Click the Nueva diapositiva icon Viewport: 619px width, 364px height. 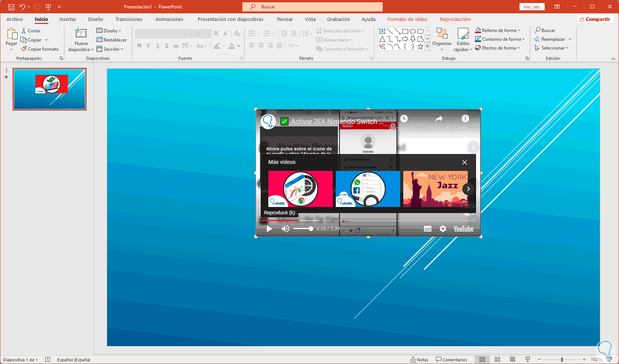coord(81,34)
